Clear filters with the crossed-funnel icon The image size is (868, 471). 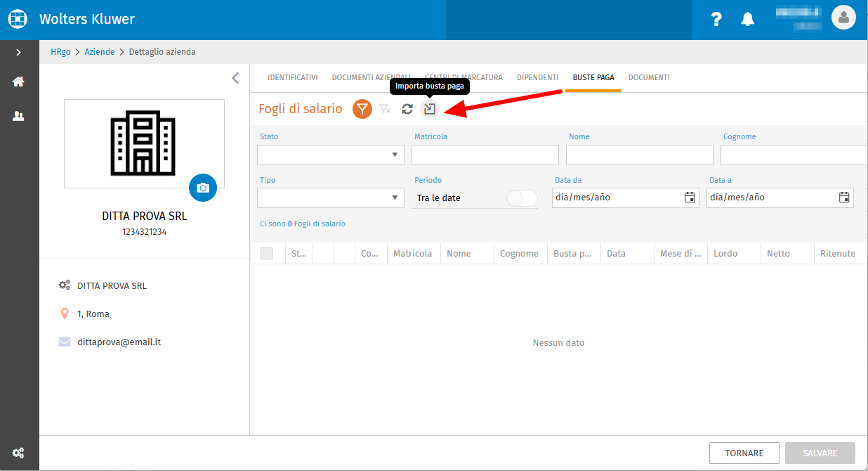(x=385, y=109)
